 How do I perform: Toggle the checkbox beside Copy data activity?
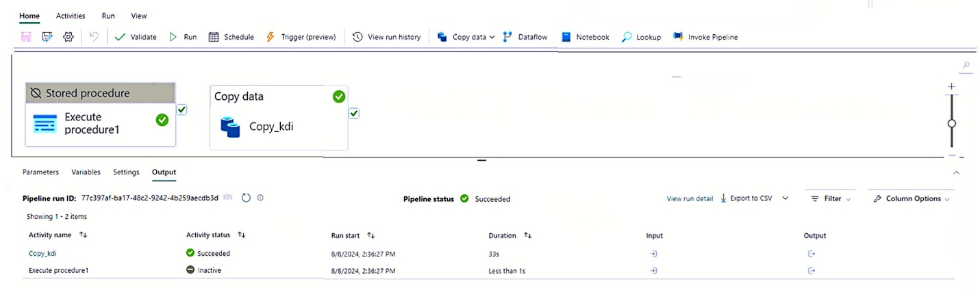353,113
